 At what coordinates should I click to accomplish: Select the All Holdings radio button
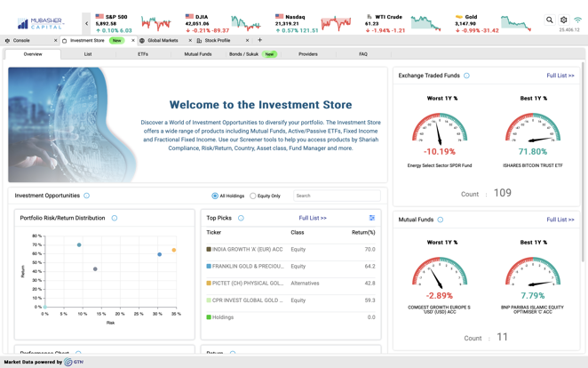coord(215,196)
